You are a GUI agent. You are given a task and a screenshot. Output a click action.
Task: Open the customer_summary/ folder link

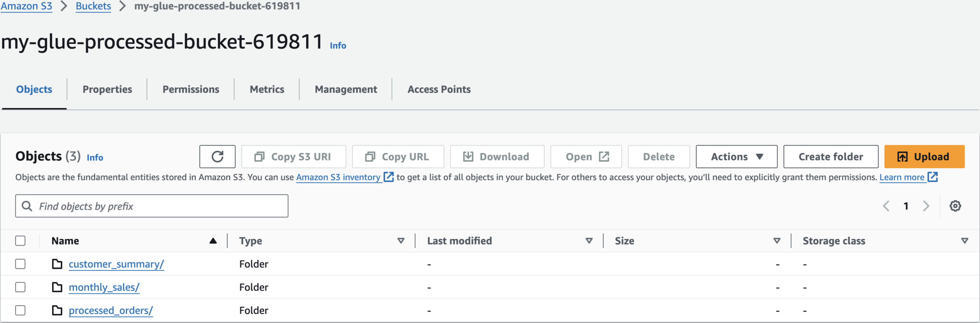[116, 264]
